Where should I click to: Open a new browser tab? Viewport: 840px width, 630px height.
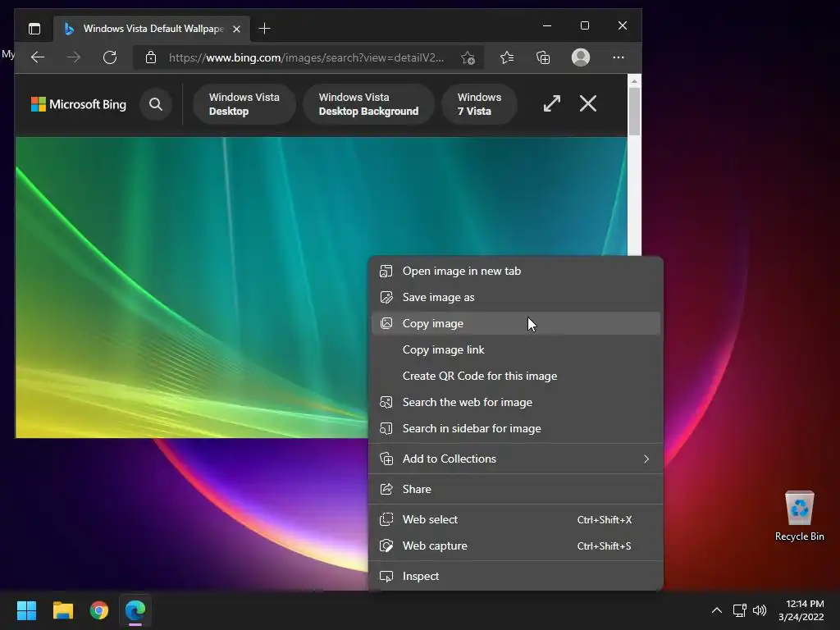[264, 29]
